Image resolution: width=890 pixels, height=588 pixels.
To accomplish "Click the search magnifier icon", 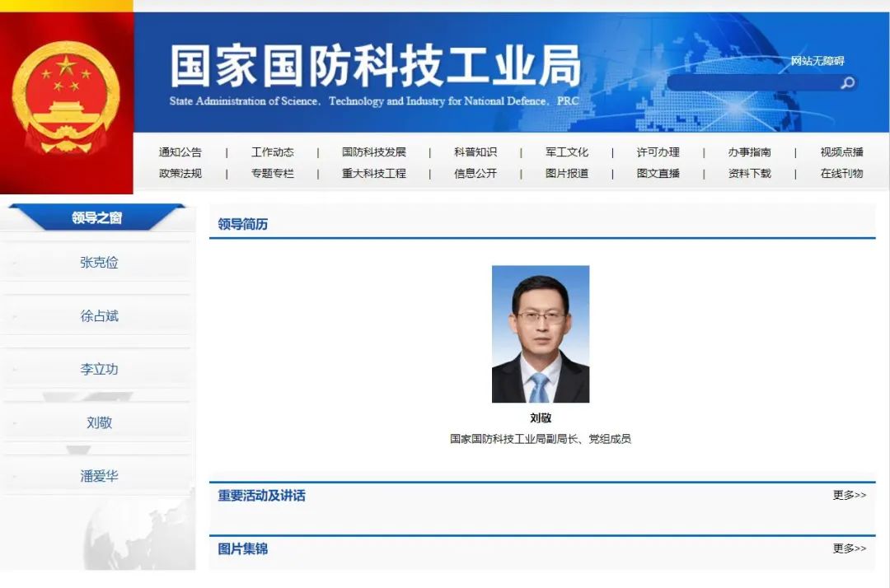I will [x=848, y=83].
